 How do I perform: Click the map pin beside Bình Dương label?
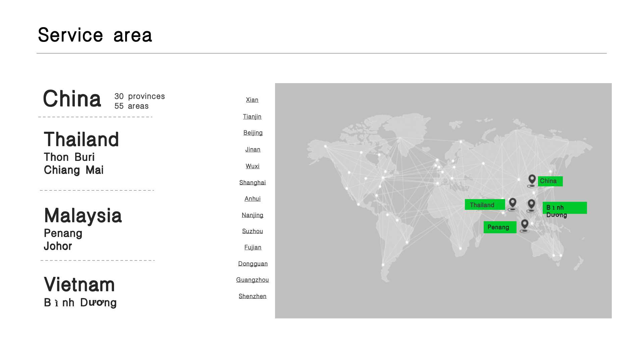coord(531,205)
